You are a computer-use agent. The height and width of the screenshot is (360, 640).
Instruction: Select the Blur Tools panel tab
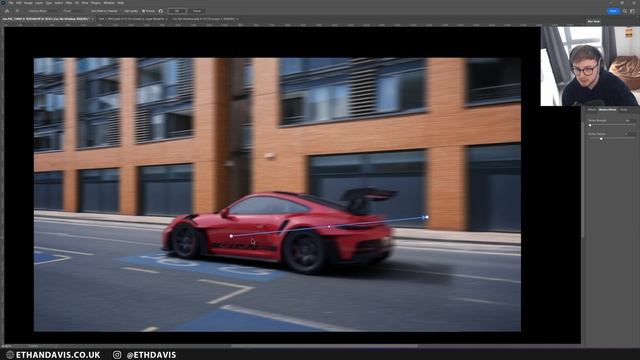pos(593,21)
